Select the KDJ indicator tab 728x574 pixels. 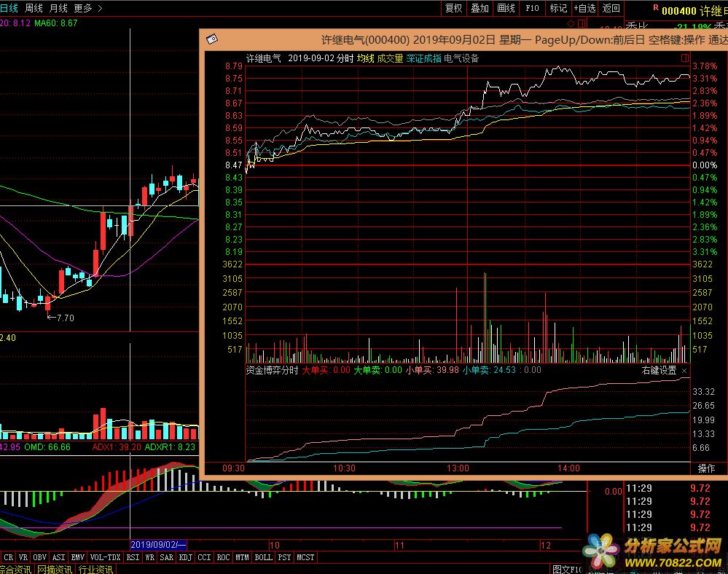185,557
